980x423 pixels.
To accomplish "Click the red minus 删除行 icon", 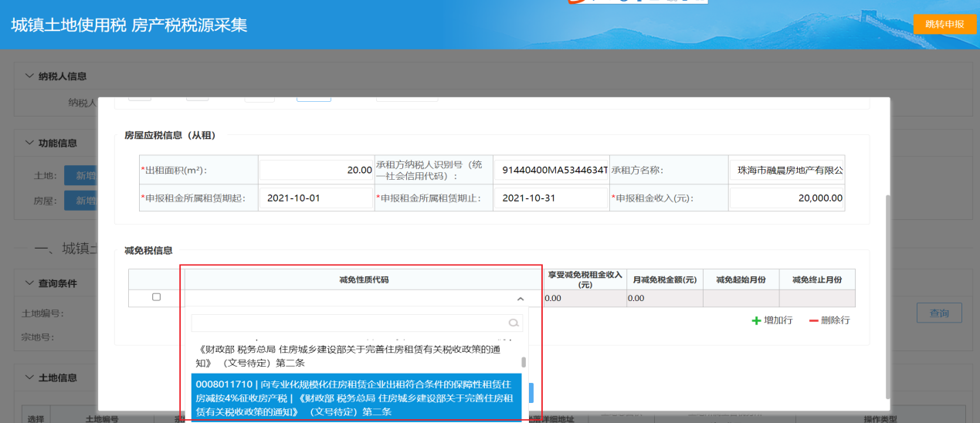I will pos(813,320).
